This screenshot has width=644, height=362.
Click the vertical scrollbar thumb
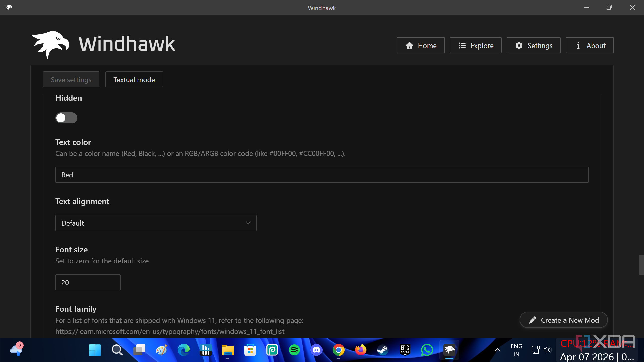click(641, 265)
